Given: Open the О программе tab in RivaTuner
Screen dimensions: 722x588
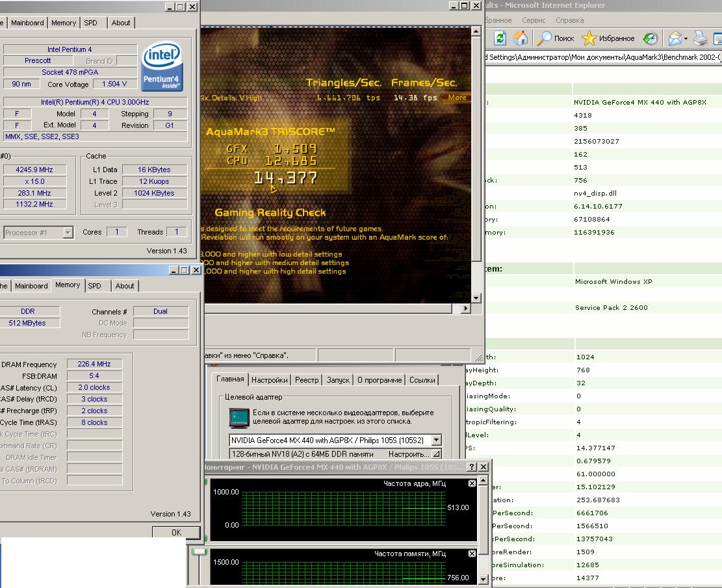Looking at the screenshot, I should pyautogui.click(x=380, y=380).
